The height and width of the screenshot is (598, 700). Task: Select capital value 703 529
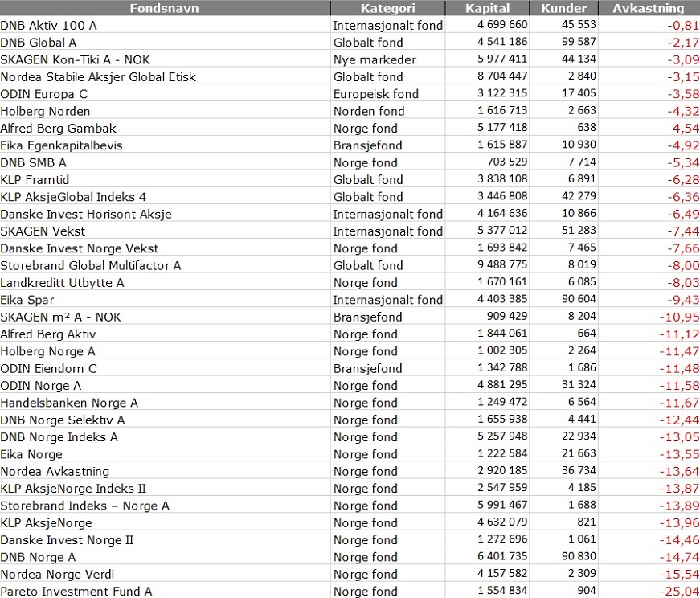tap(507, 162)
